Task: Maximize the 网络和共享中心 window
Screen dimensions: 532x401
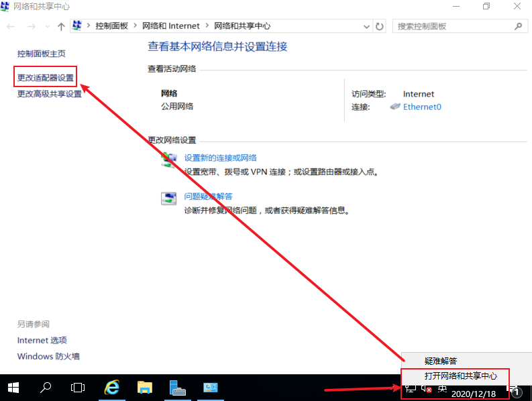Action: [486, 6]
